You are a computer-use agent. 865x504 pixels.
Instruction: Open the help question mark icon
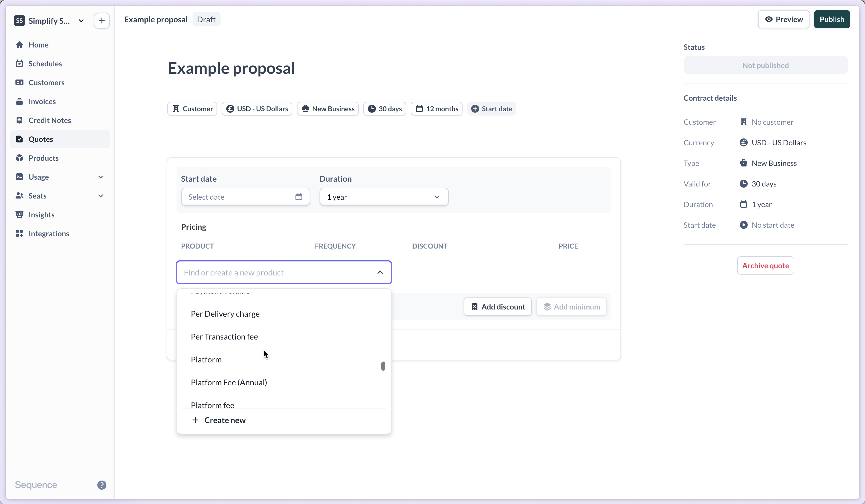pyautogui.click(x=102, y=485)
